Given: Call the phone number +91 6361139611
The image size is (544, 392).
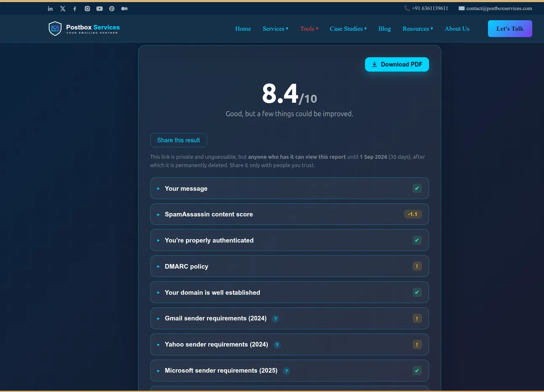Looking at the screenshot, I should [x=426, y=8].
